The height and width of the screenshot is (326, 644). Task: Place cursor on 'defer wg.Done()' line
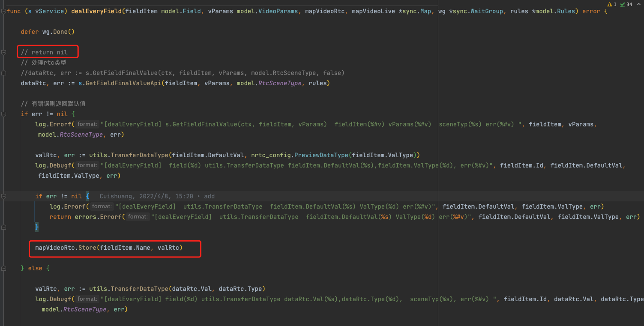coord(48,32)
